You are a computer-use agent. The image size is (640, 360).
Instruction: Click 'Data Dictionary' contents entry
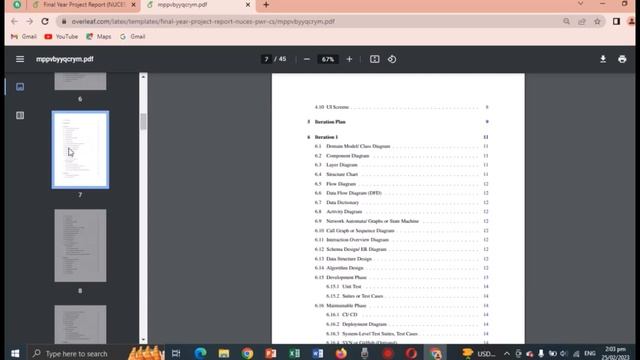(342, 202)
